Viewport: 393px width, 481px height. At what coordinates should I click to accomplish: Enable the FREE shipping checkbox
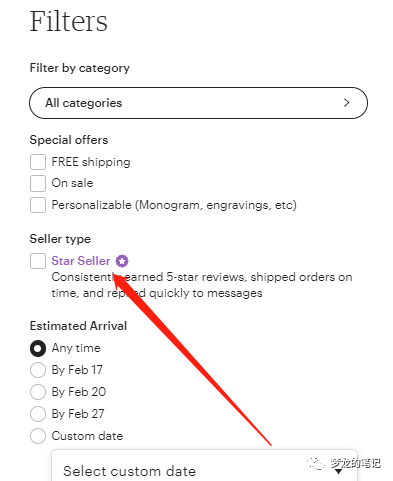38,162
